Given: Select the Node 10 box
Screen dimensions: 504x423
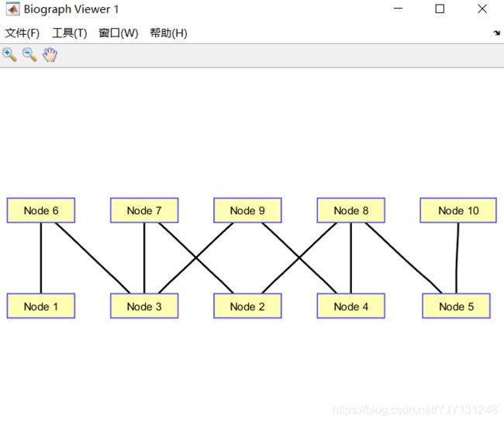Looking at the screenshot, I should (x=458, y=210).
